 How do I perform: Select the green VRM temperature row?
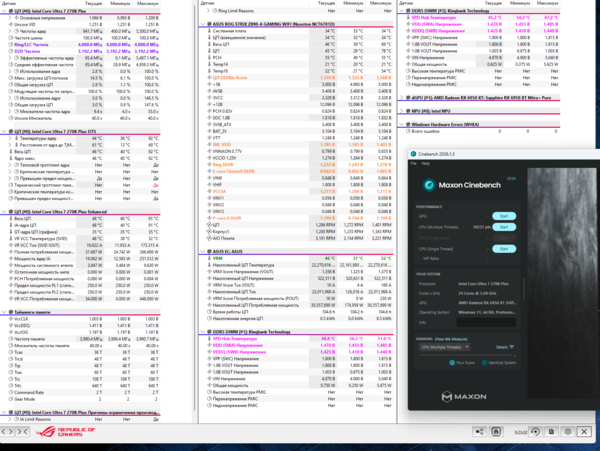point(296,258)
